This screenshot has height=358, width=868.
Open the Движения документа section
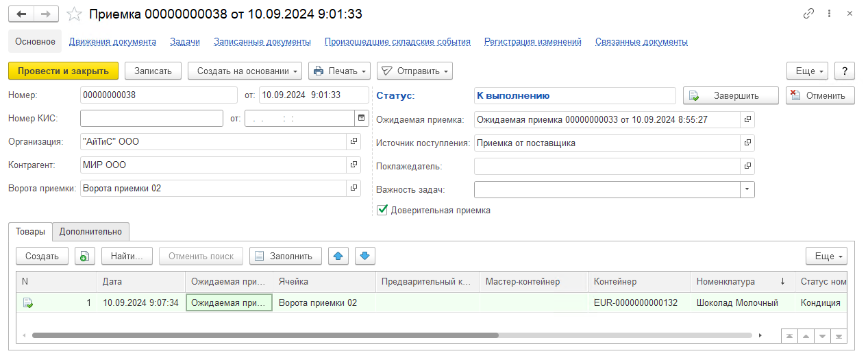pos(113,41)
